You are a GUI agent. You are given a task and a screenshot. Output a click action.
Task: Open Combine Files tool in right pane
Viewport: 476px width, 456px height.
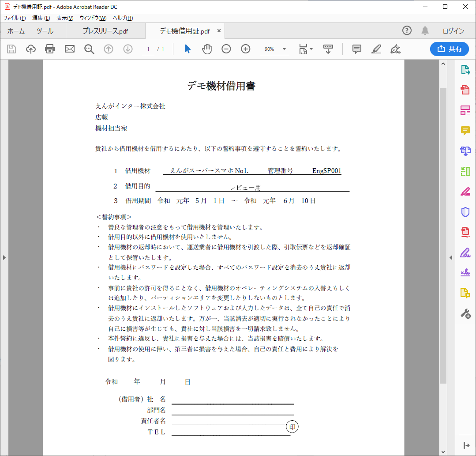pyautogui.click(x=465, y=151)
